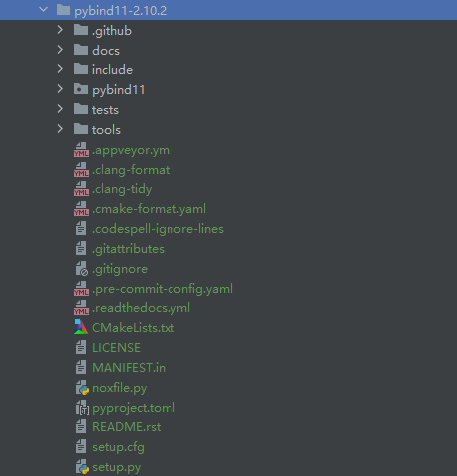Image resolution: width=457 pixels, height=476 pixels.
Task: Select the .pre-commit-config.yaml file
Action: [163, 289]
